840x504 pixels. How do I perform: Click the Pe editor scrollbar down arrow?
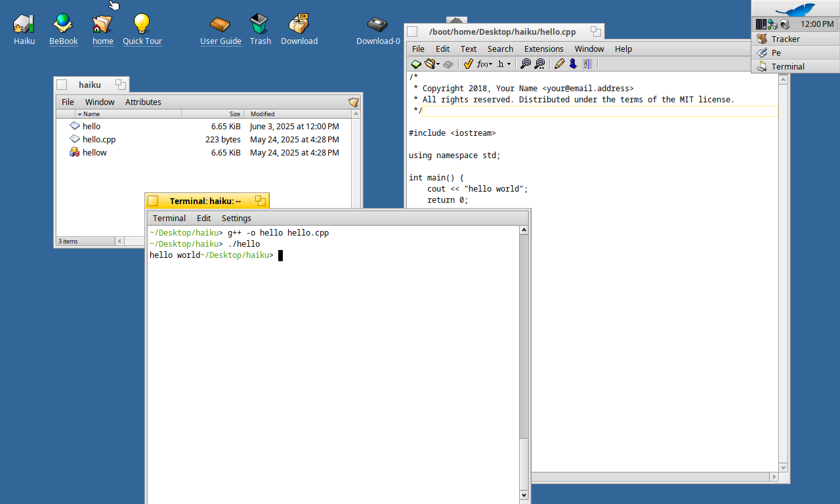782,467
